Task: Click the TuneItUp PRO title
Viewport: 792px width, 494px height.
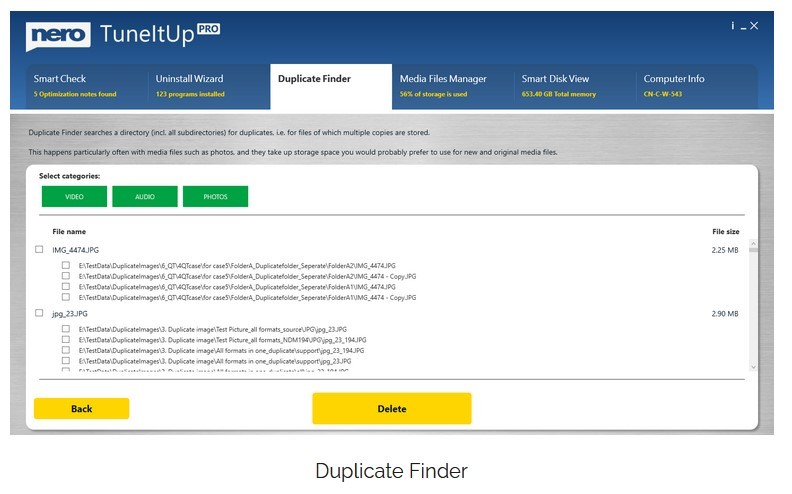Action: point(160,34)
